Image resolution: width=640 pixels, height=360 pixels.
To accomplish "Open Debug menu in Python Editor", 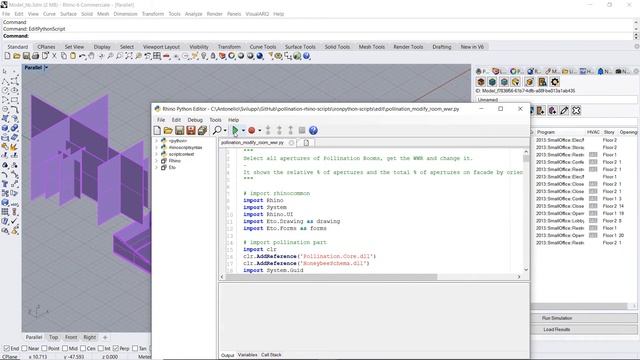I will point(195,120).
